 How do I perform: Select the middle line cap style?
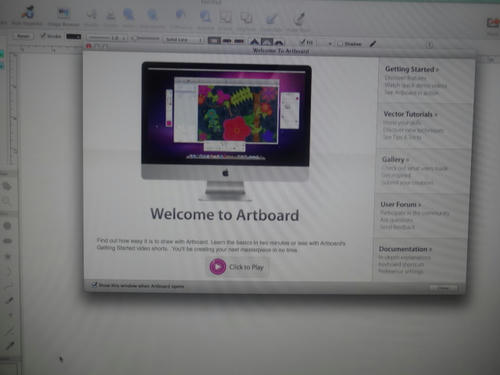tap(227, 41)
